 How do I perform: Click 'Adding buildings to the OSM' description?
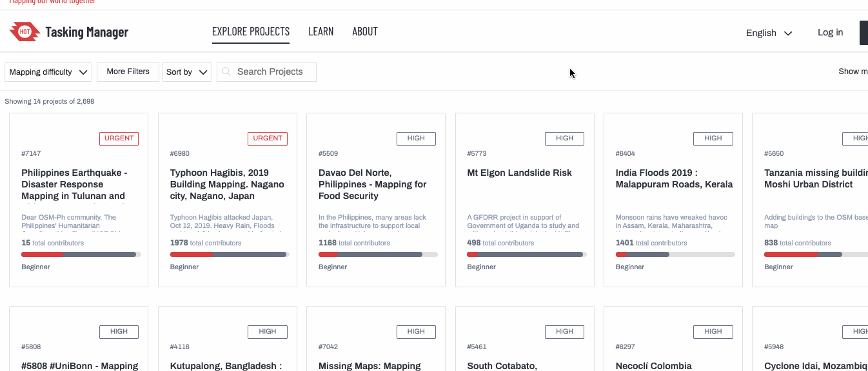816,222
